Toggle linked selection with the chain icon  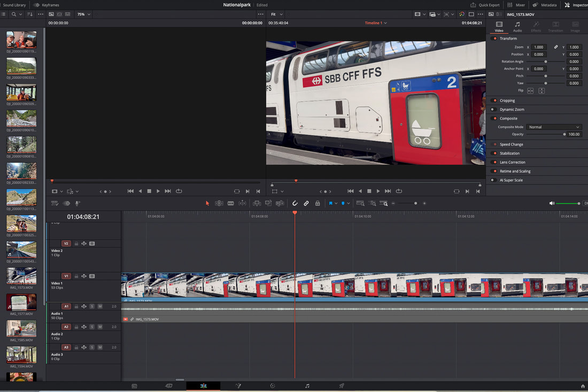(x=306, y=203)
